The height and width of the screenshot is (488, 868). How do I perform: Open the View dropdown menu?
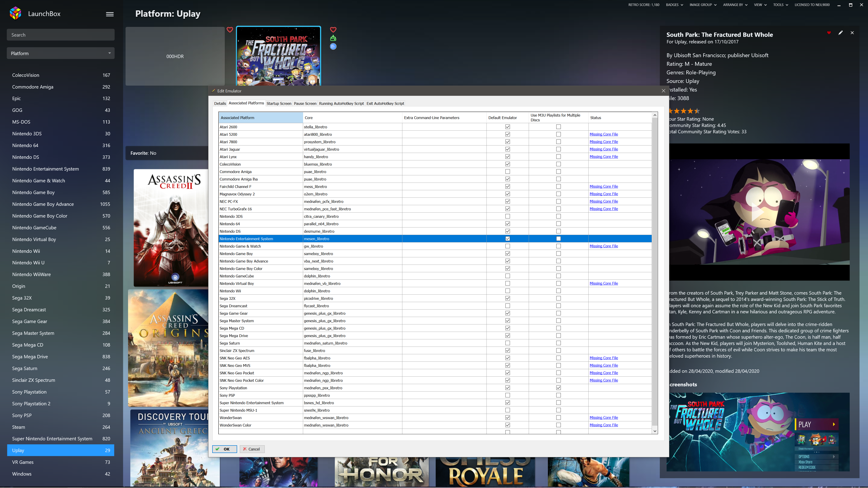(760, 5)
